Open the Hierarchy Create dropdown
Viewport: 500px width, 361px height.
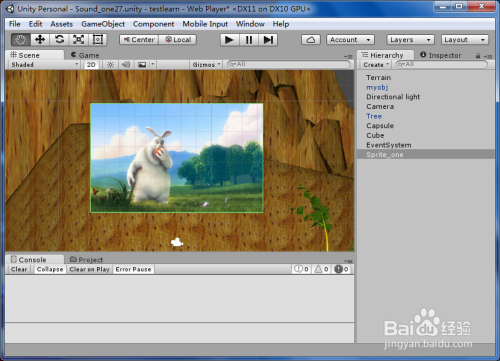point(376,65)
